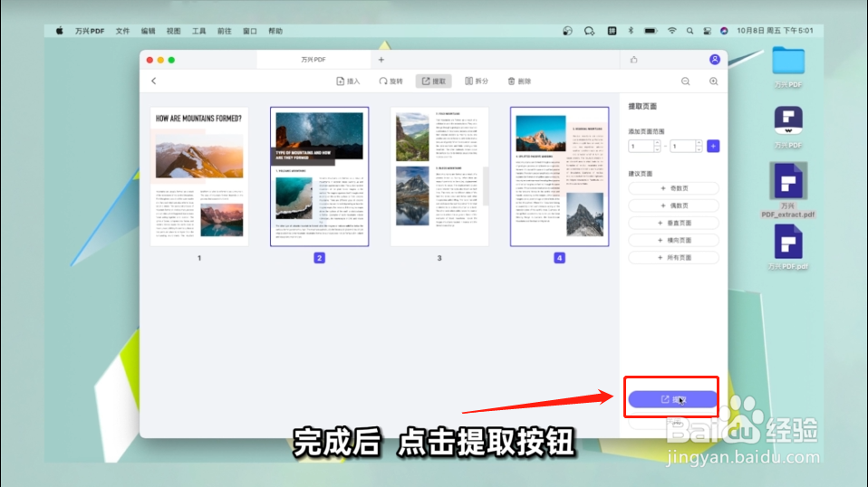Viewport: 868px width, 487px height.
Task: Deselect page 4 thumbnail
Action: 560,177
